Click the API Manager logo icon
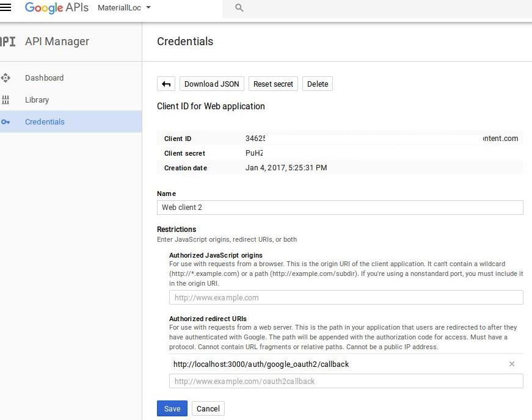This screenshot has width=532, height=420. coord(7,42)
